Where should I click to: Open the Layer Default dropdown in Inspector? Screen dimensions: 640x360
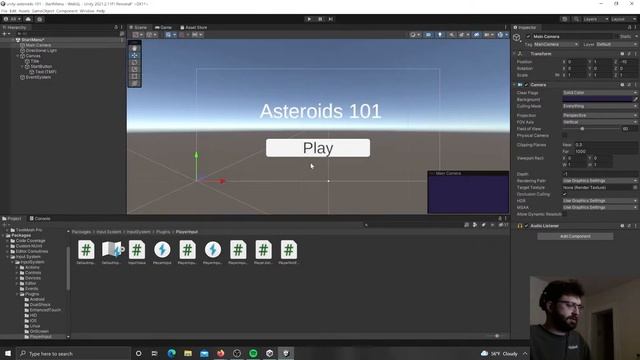(x=616, y=44)
